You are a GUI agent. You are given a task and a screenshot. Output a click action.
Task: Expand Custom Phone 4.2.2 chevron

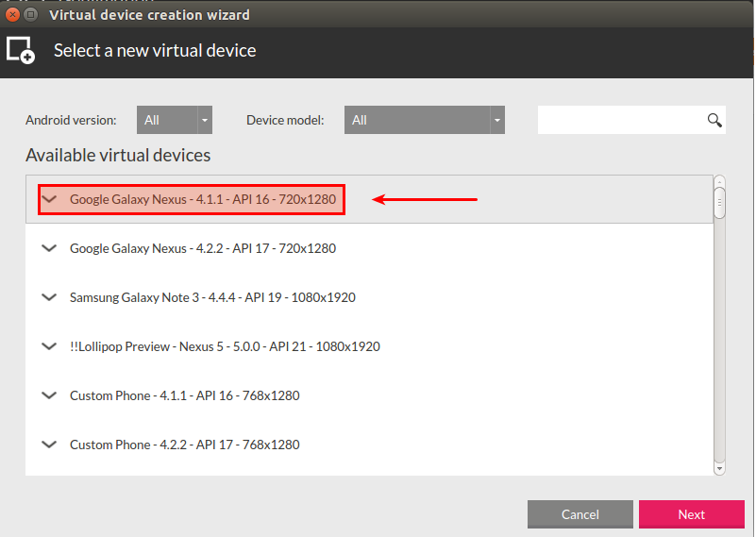point(49,445)
